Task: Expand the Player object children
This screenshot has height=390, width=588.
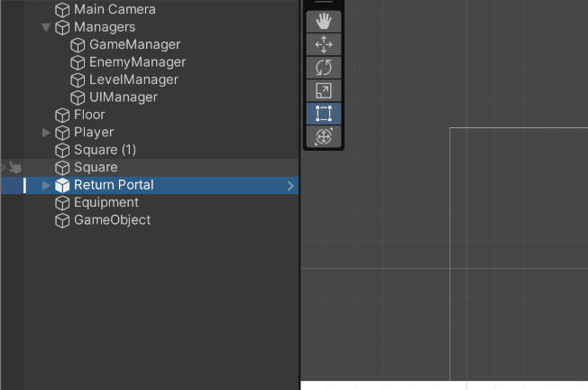Action: point(46,133)
